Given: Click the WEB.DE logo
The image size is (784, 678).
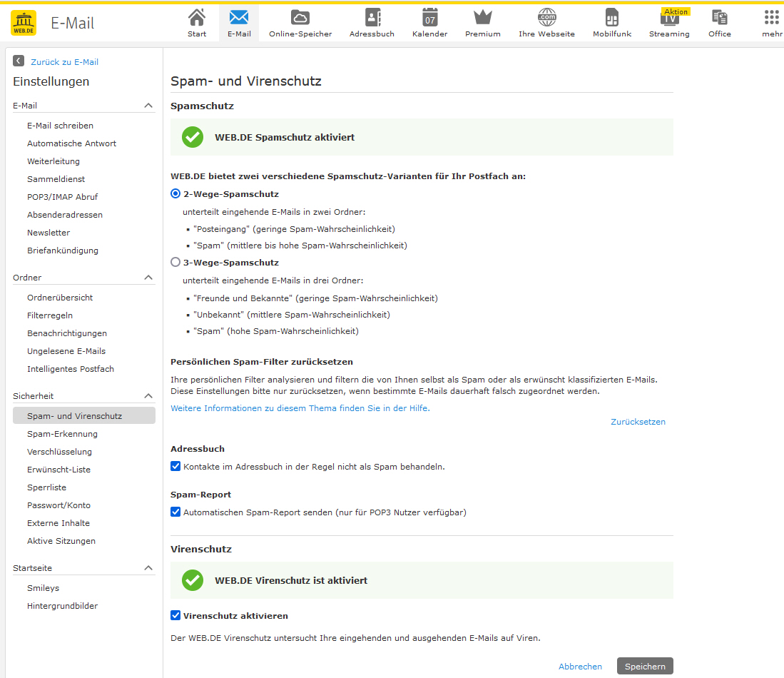Looking at the screenshot, I should pos(24,23).
